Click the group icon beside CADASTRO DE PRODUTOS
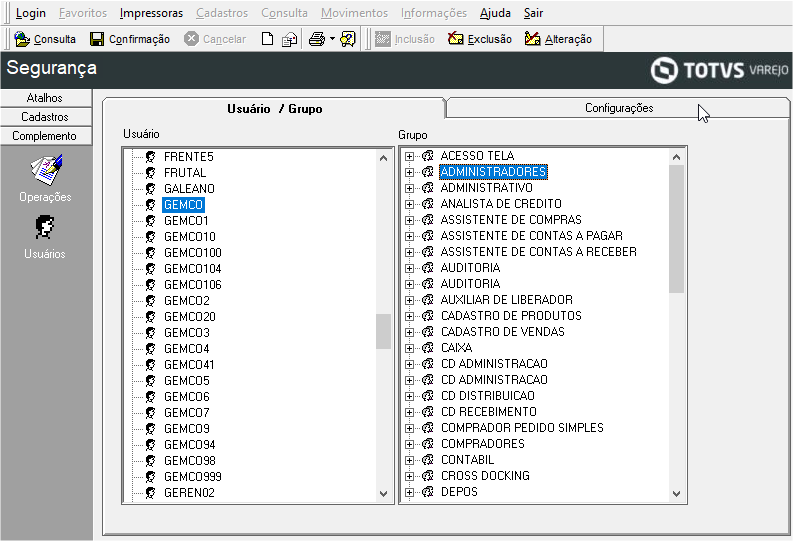Screen dimensions: 793x541 pyautogui.click(x=428, y=316)
